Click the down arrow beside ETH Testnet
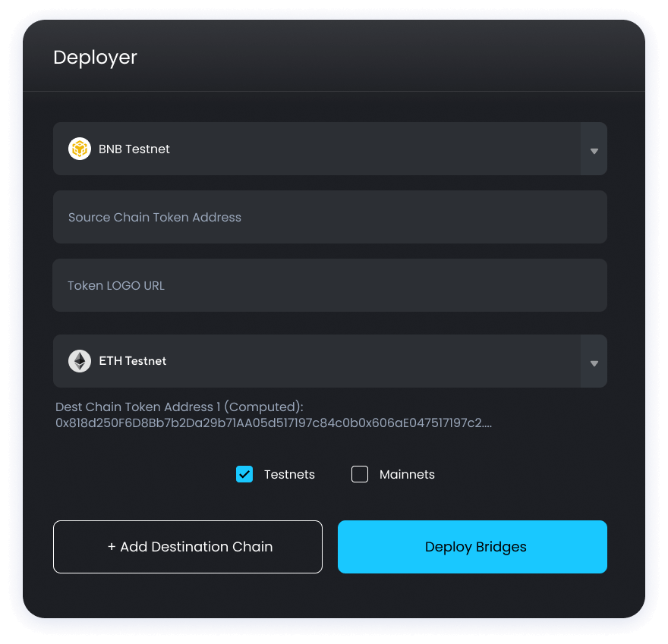The width and height of the screenshot is (668, 644). coord(594,363)
